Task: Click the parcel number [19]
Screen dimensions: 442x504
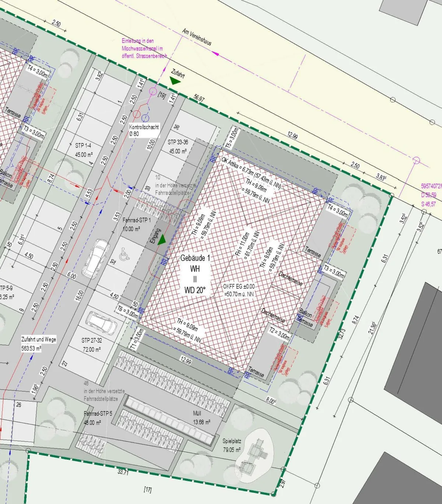Action: [162, 95]
